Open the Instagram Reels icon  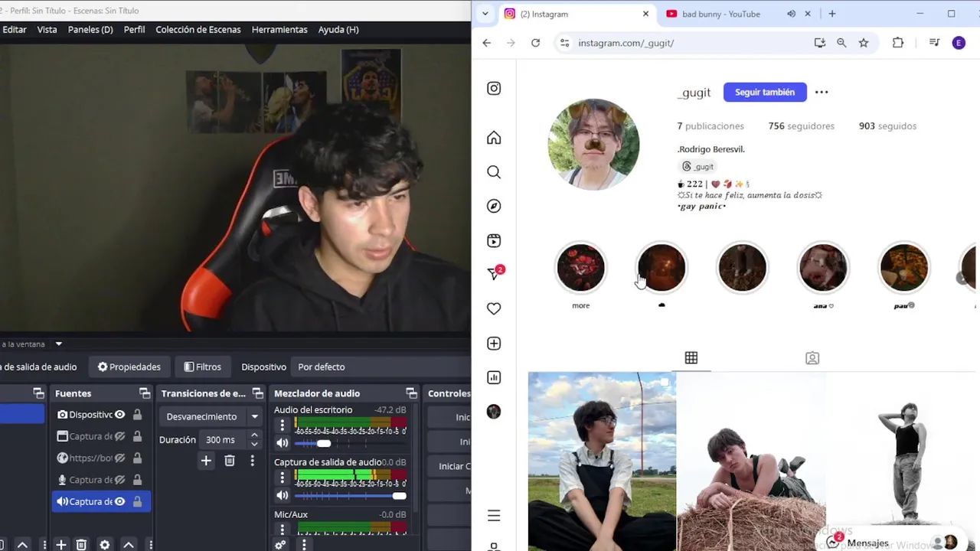494,240
